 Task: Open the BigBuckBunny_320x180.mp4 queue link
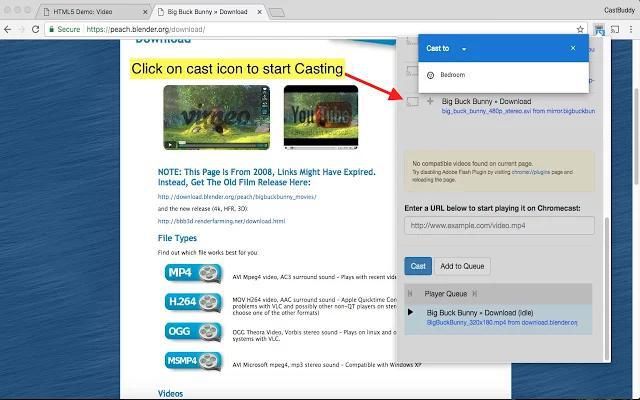(x=502, y=322)
